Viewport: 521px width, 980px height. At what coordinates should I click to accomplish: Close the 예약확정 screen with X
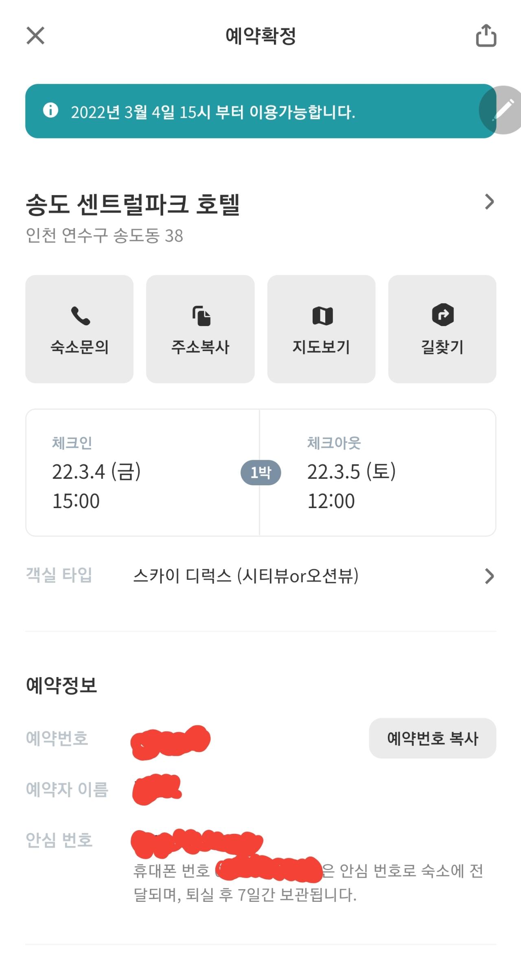[x=35, y=35]
